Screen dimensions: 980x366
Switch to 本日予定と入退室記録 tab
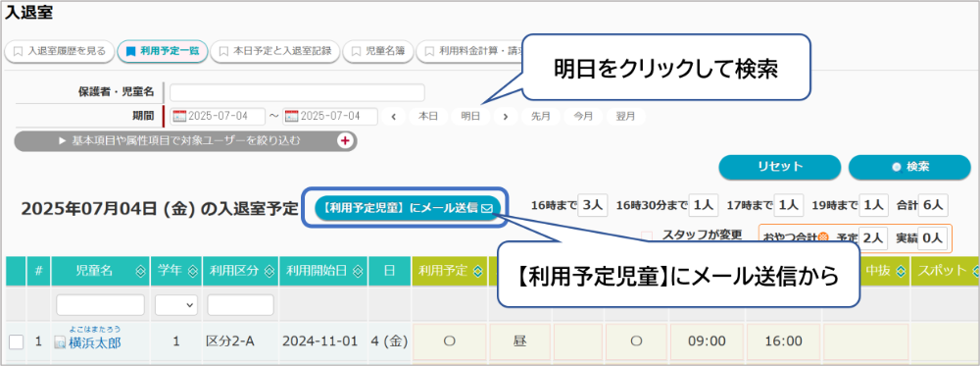275,52
